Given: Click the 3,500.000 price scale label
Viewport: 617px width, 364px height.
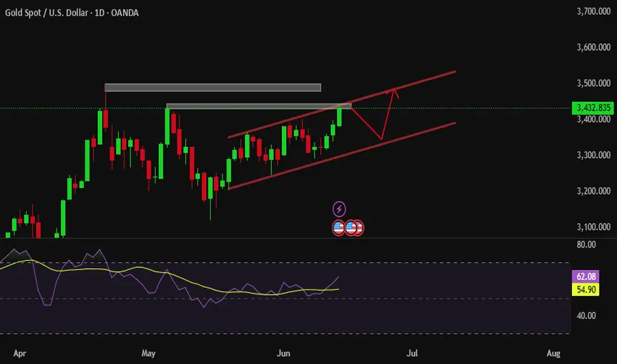Looking at the screenshot, I should (x=593, y=83).
